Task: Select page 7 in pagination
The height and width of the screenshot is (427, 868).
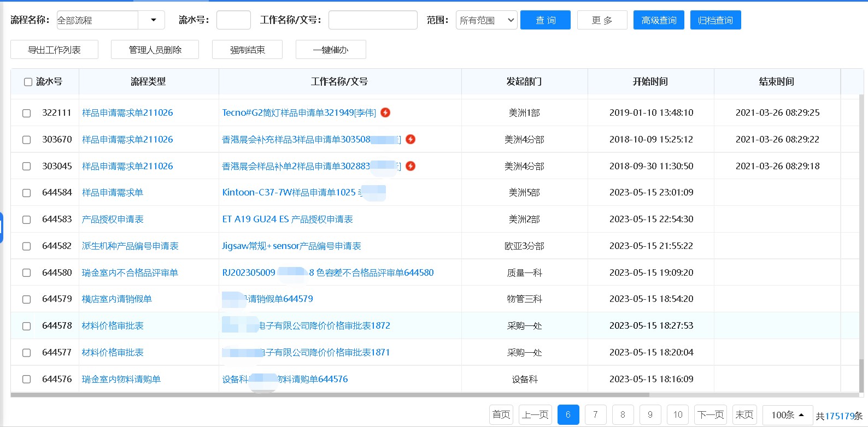Action: click(595, 415)
